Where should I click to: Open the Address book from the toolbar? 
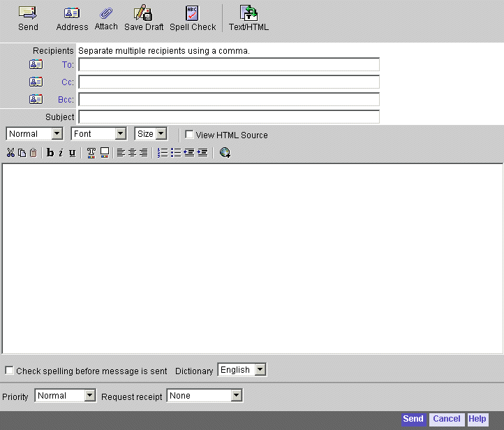(x=72, y=13)
